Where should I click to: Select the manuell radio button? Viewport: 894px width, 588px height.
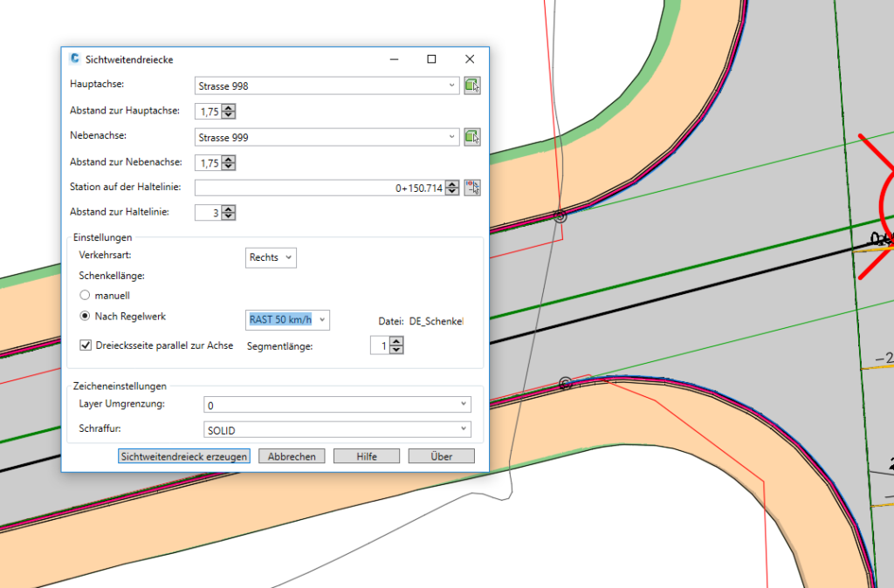click(x=85, y=296)
